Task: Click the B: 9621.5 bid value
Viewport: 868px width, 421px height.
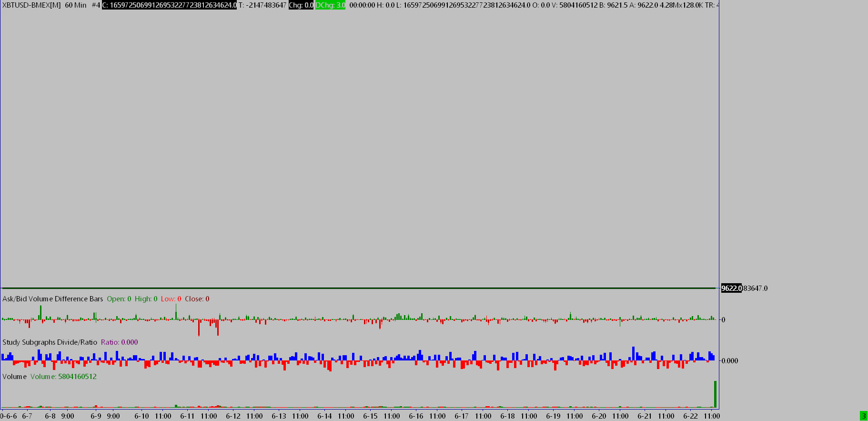Action: [x=614, y=5]
